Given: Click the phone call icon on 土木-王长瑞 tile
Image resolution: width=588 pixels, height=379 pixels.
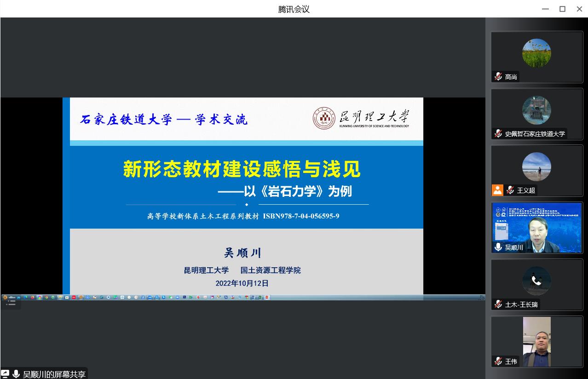Looking at the screenshot, I should click(x=536, y=281).
